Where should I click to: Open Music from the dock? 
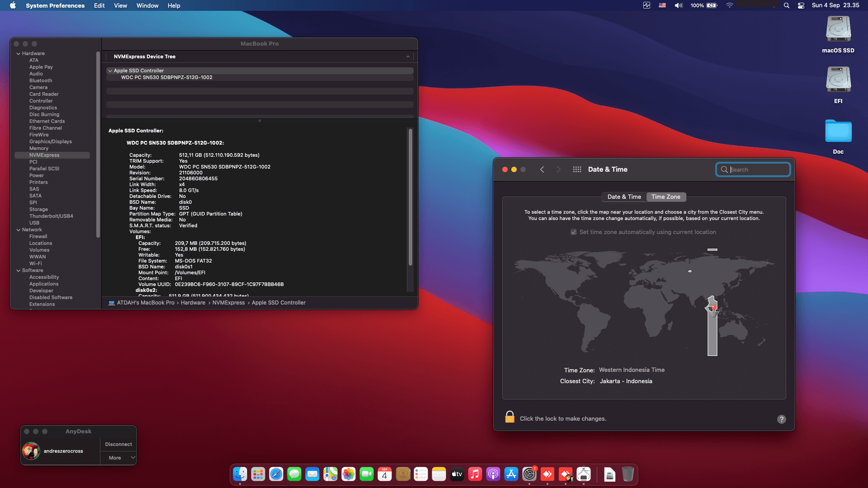pos(475,474)
